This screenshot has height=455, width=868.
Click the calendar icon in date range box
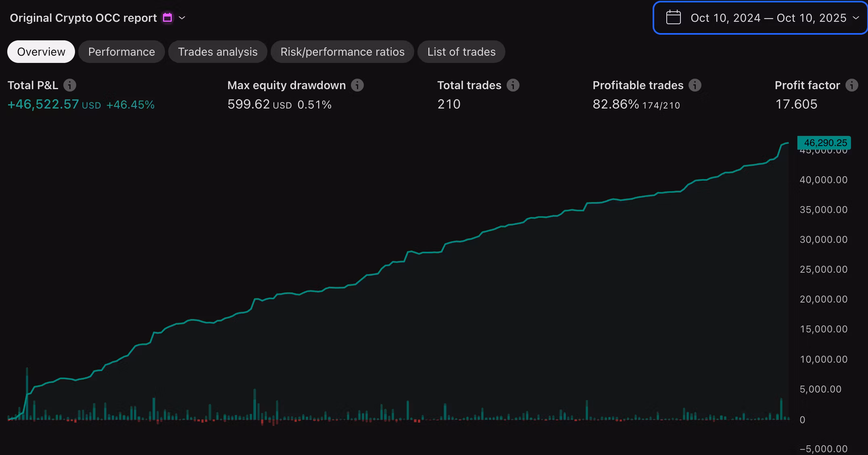(673, 18)
